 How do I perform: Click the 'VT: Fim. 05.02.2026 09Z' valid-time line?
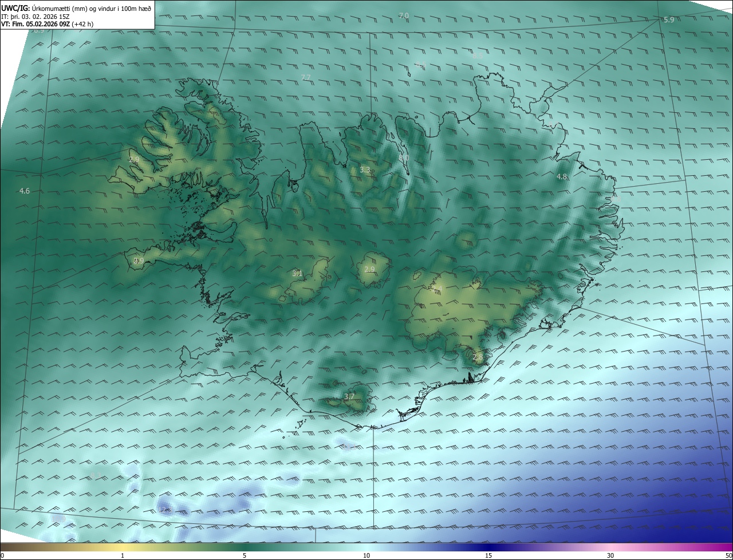point(47,24)
